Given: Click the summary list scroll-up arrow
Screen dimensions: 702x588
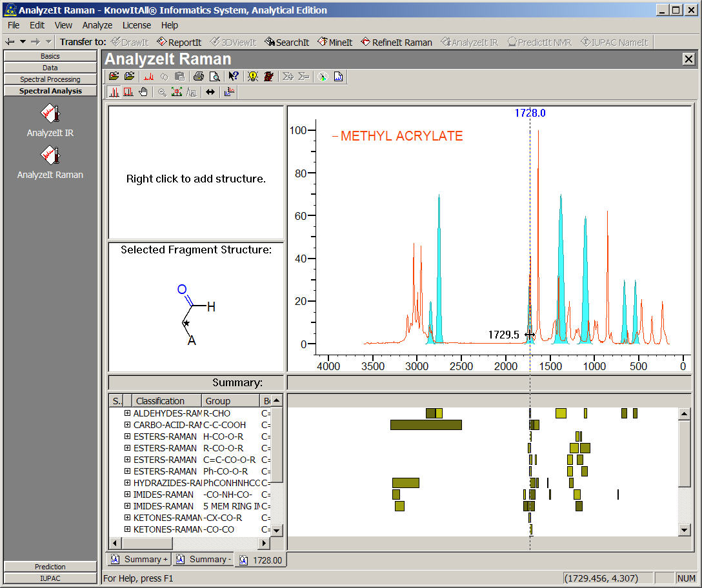Looking at the screenshot, I should 277,400.
